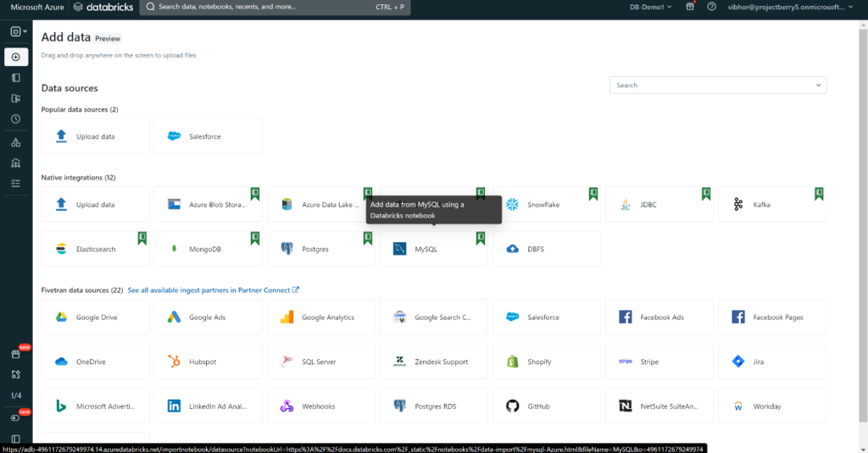Select the Jira source card
The image size is (868, 453).
(x=772, y=362)
